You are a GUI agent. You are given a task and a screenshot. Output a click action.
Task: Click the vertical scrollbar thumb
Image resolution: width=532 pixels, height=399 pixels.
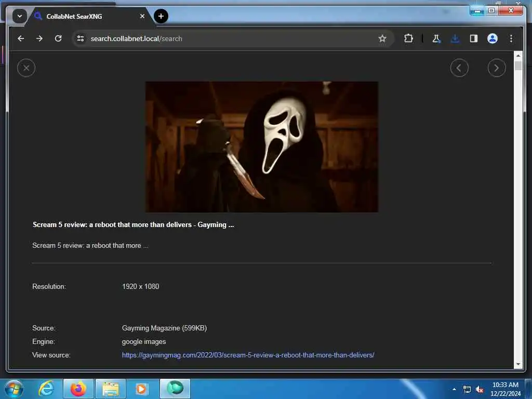coord(518,65)
